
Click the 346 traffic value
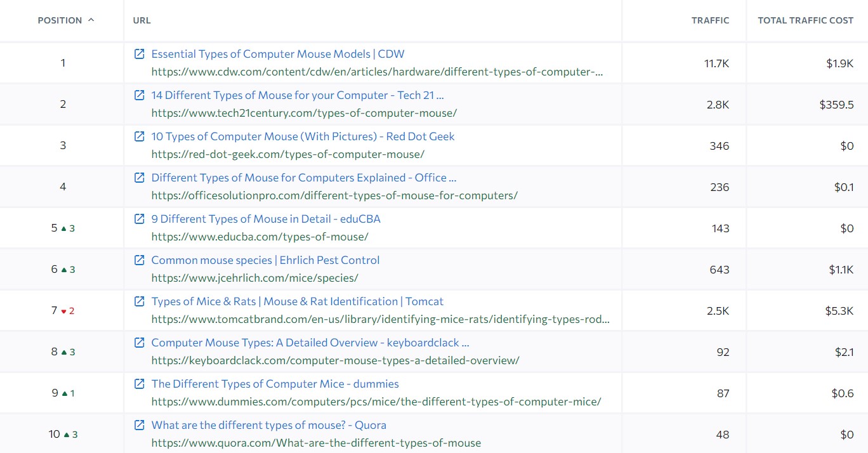[720, 146]
